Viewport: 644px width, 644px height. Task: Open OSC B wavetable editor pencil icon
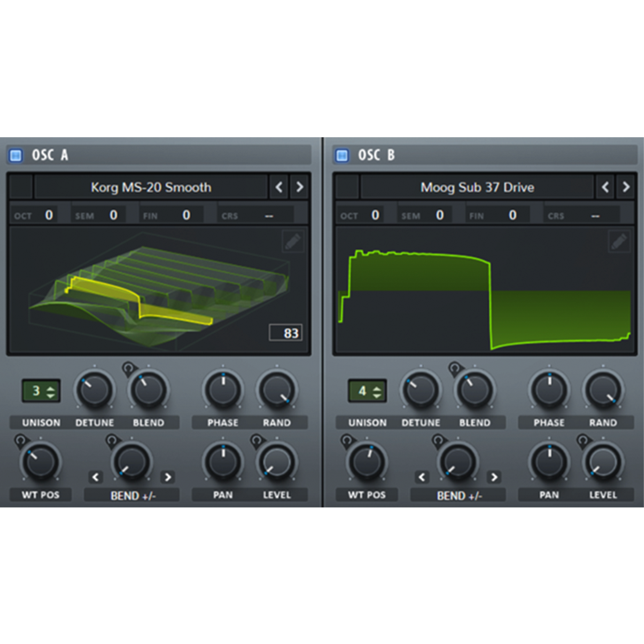click(619, 242)
